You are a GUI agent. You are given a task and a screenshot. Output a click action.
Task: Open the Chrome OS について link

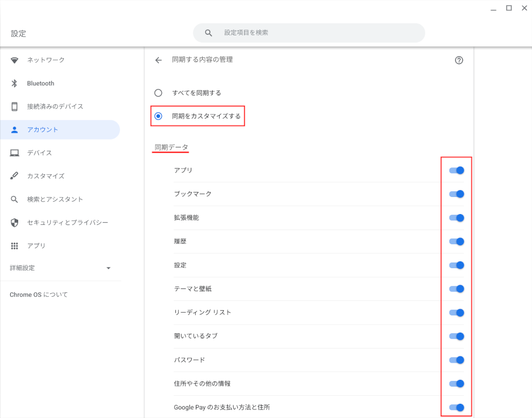(x=39, y=294)
